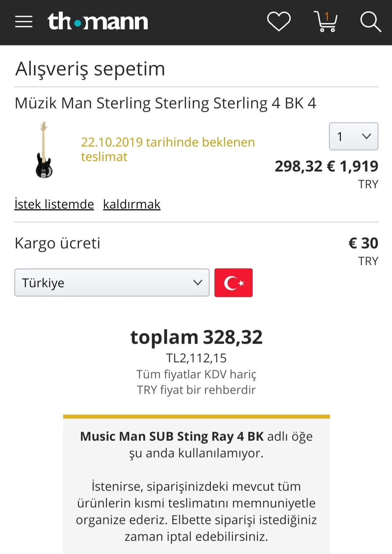Open search with the magnifier icon

pyautogui.click(x=370, y=22)
